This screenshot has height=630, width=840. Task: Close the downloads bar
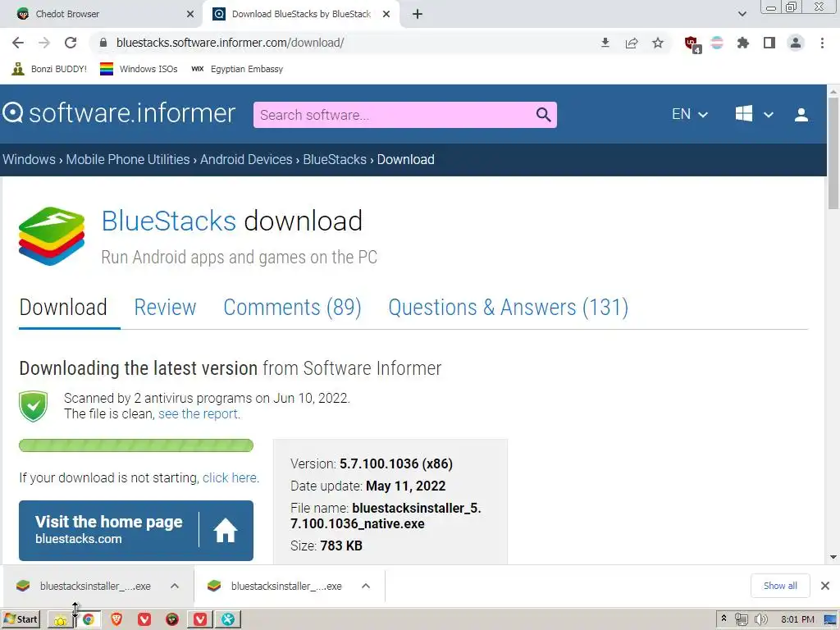coord(825,586)
